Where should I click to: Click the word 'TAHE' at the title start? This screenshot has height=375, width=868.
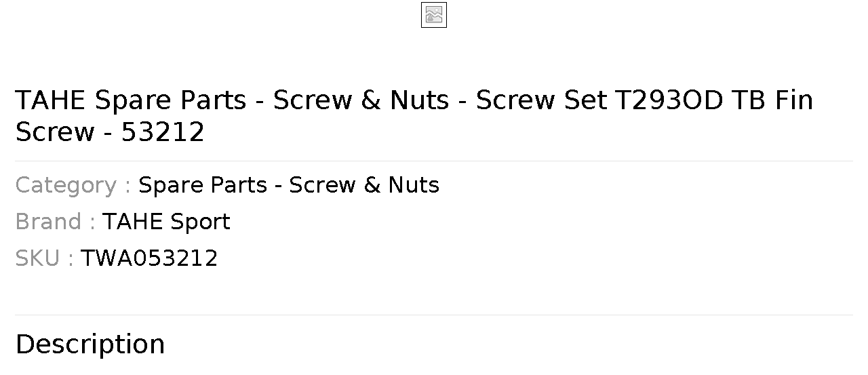point(51,100)
